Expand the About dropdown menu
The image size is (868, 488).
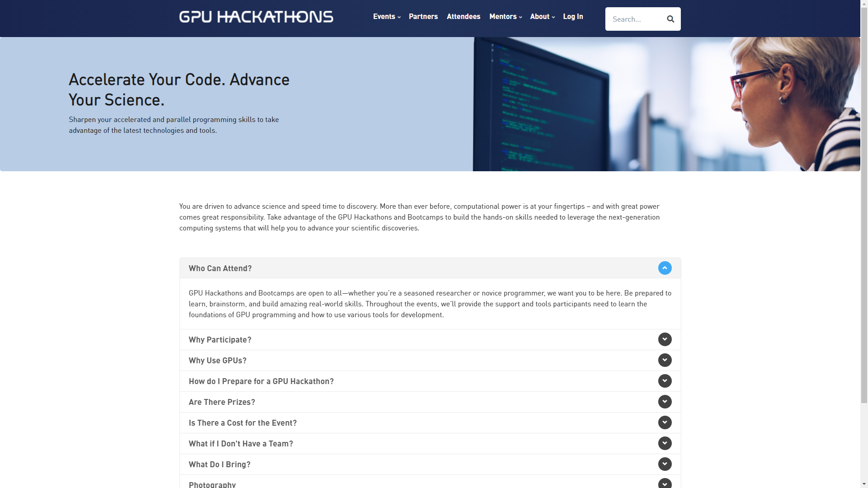(x=542, y=16)
